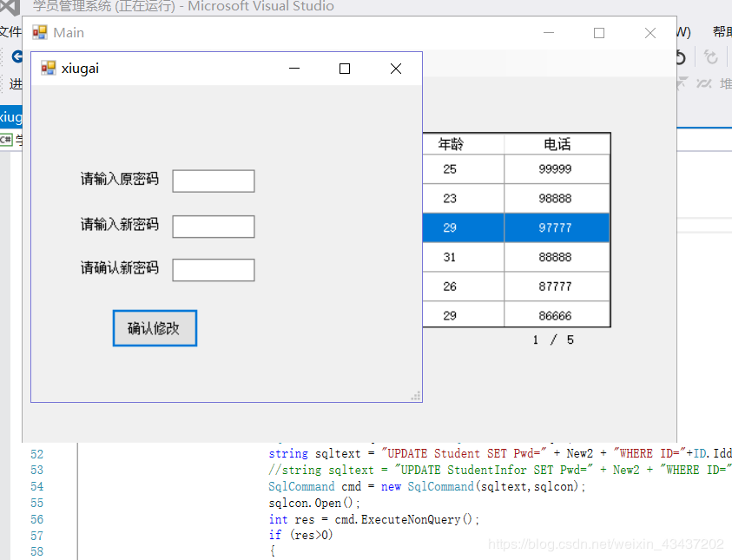Viewport: 732px width, 560px height.
Task: Click the commented StudentInfor code line
Action: point(500,470)
